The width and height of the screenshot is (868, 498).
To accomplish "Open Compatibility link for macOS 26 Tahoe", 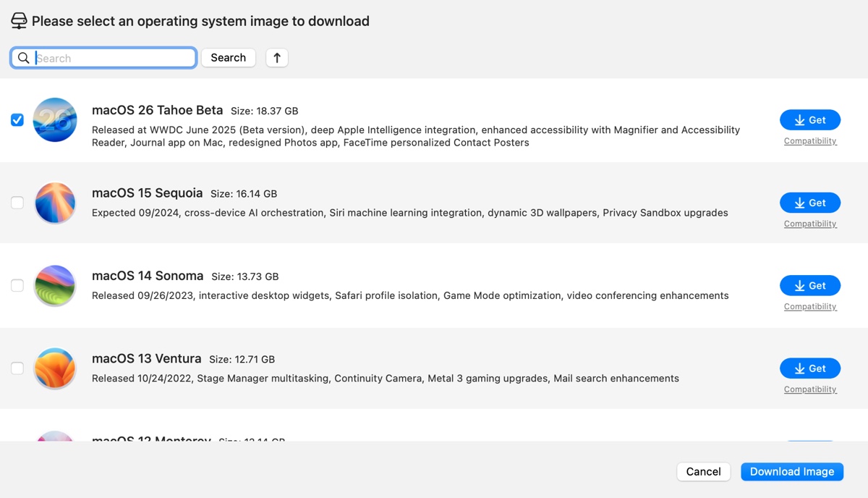I will coord(810,141).
